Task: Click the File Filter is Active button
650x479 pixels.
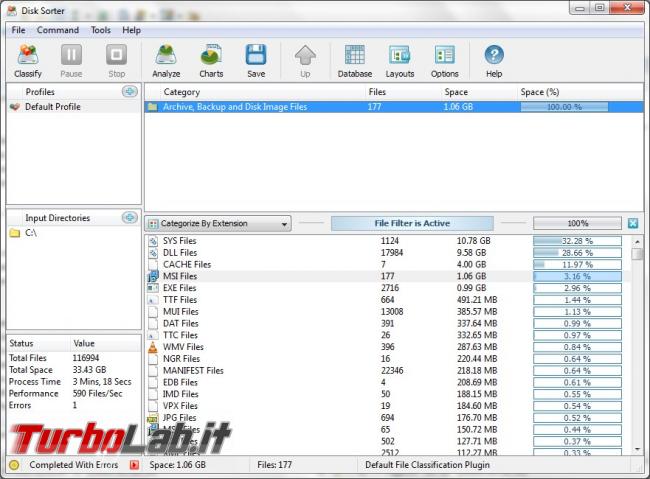Action: click(412, 223)
